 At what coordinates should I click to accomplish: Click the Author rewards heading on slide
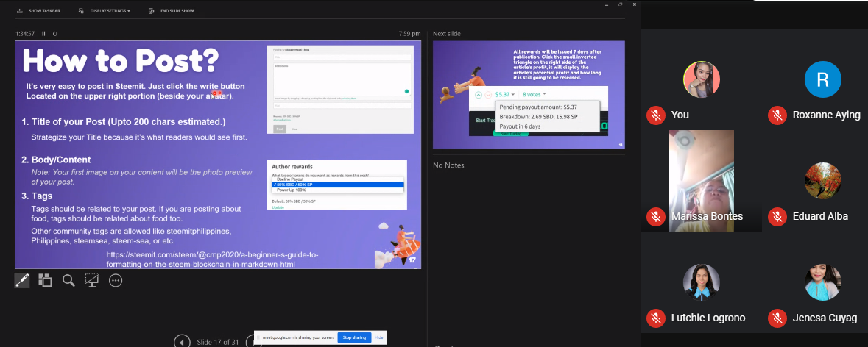click(x=292, y=166)
